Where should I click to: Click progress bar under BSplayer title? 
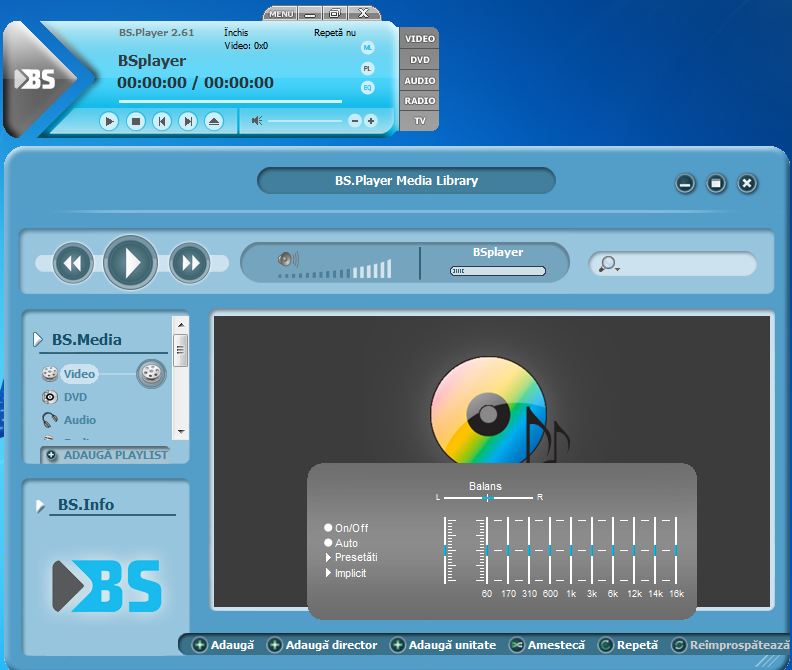(x=498, y=271)
